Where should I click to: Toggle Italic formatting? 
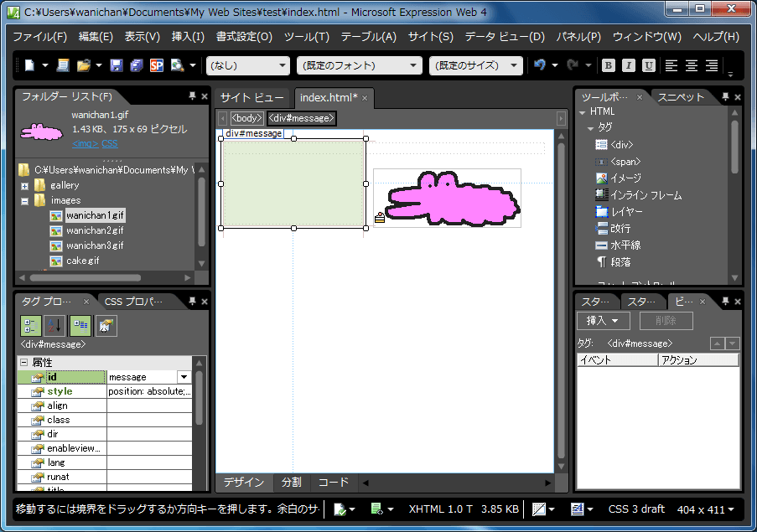[x=629, y=65]
